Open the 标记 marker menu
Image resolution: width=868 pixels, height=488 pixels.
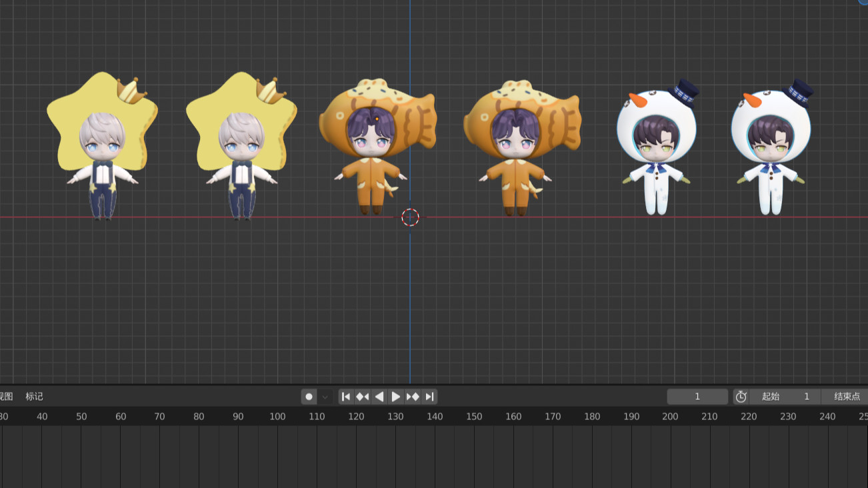click(35, 397)
